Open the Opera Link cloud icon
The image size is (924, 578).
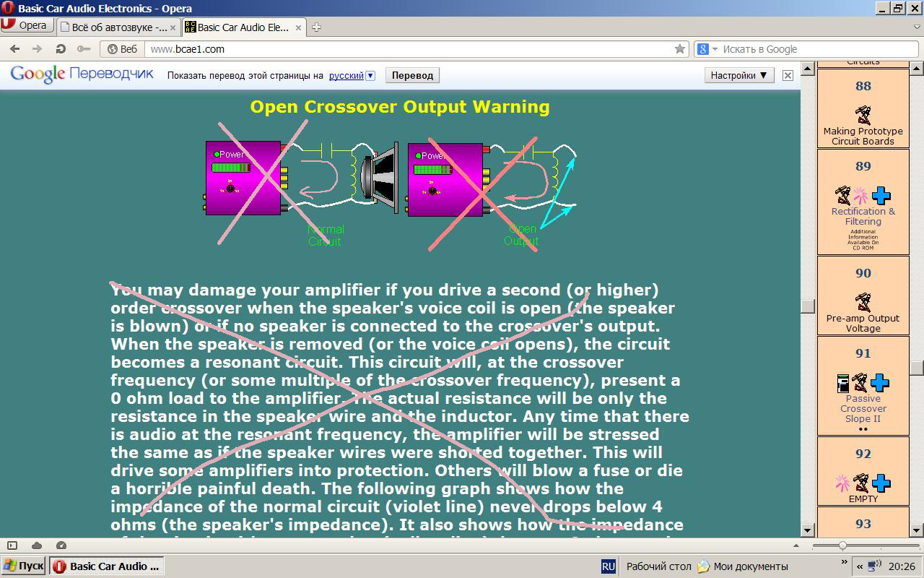(37, 545)
